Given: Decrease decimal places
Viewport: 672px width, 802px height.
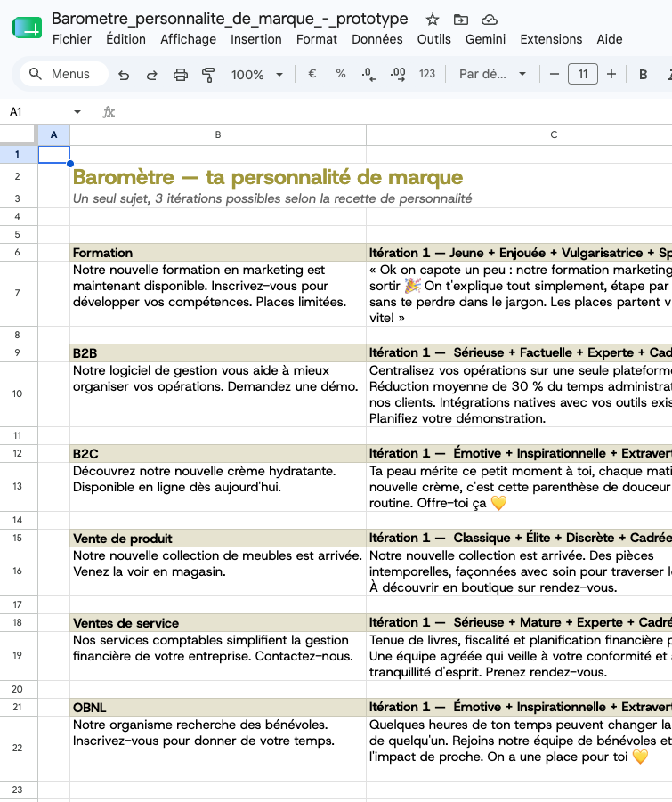Looking at the screenshot, I should 368,75.
